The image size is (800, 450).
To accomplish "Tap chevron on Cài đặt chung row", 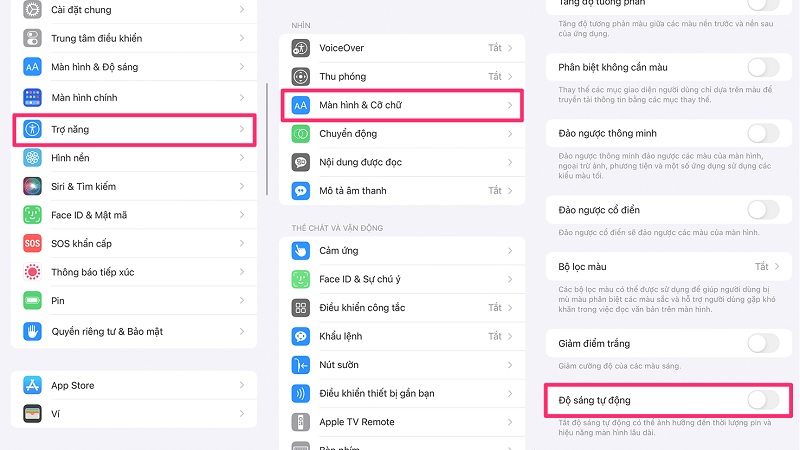I will pos(242,9).
